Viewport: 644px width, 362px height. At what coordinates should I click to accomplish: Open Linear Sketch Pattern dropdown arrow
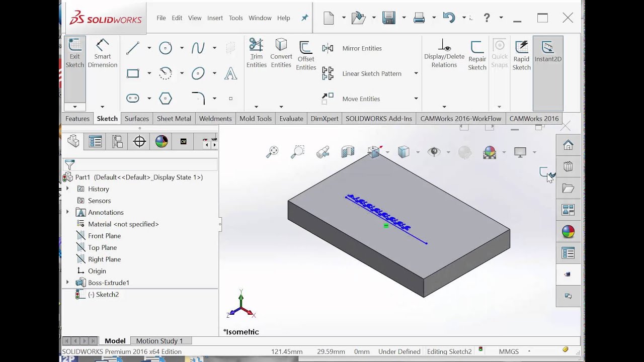416,73
